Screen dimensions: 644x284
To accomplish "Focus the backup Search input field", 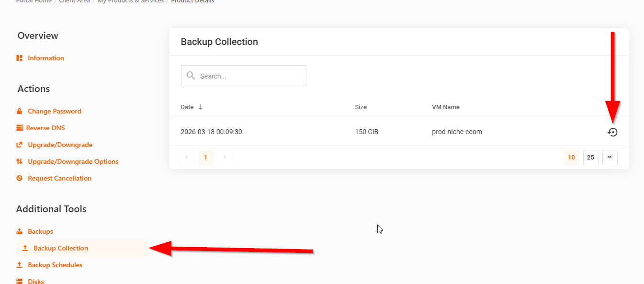I will 250,76.
